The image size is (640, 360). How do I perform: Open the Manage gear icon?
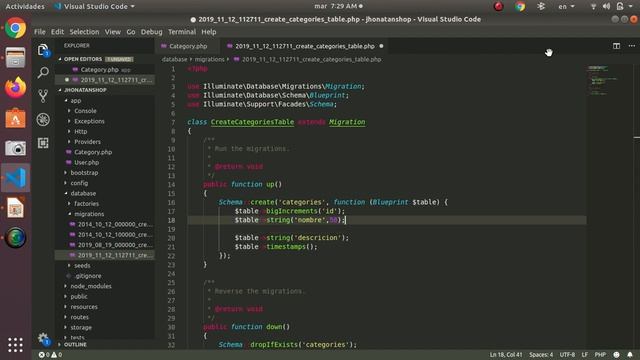43,338
